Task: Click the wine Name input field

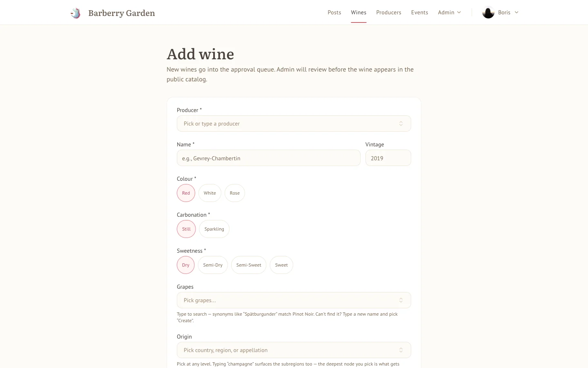Action: click(268, 158)
